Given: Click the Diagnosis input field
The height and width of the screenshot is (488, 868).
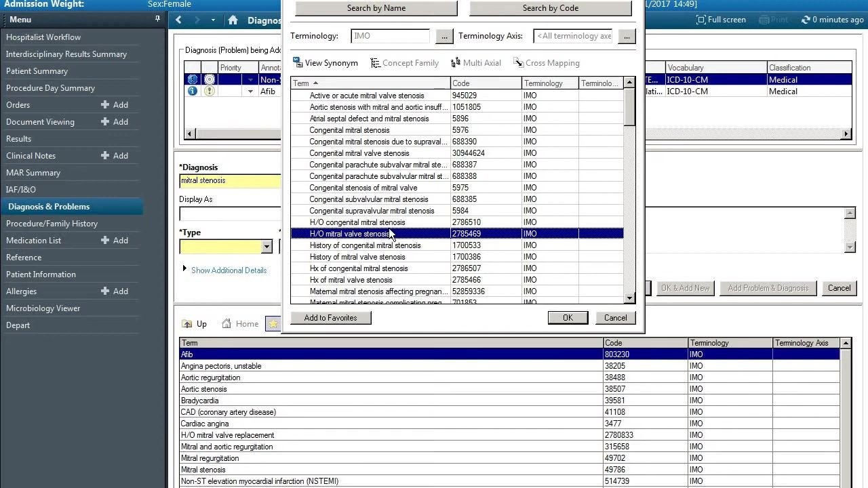Looking at the screenshot, I should point(230,181).
